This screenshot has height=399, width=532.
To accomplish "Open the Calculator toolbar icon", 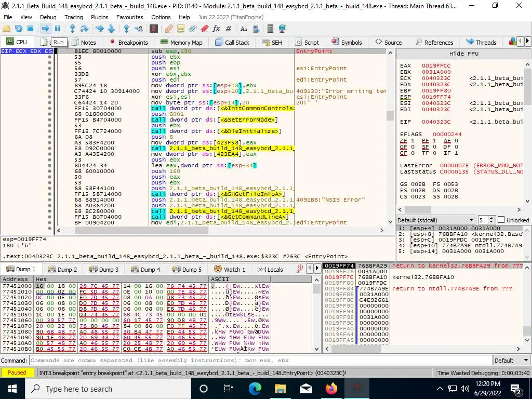I will click(x=270, y=29).
